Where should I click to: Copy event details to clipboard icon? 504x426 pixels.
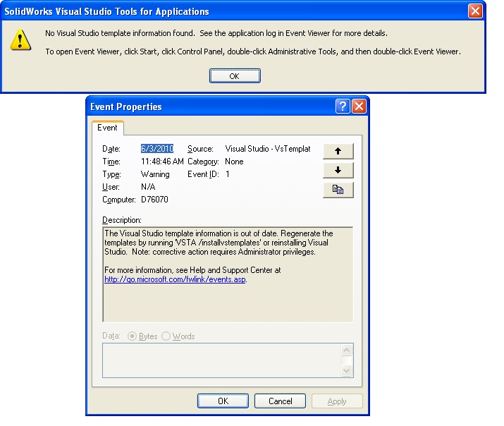click(x=338, y=190)
